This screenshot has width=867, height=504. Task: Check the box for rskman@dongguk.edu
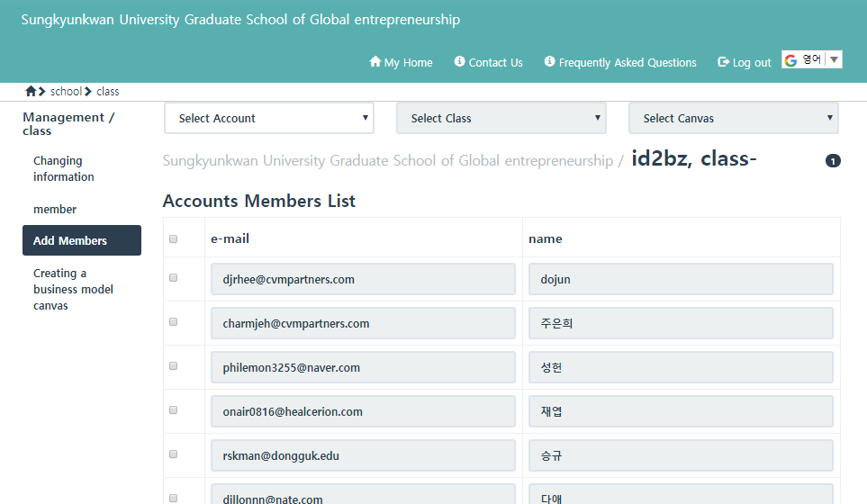(173, 454)
